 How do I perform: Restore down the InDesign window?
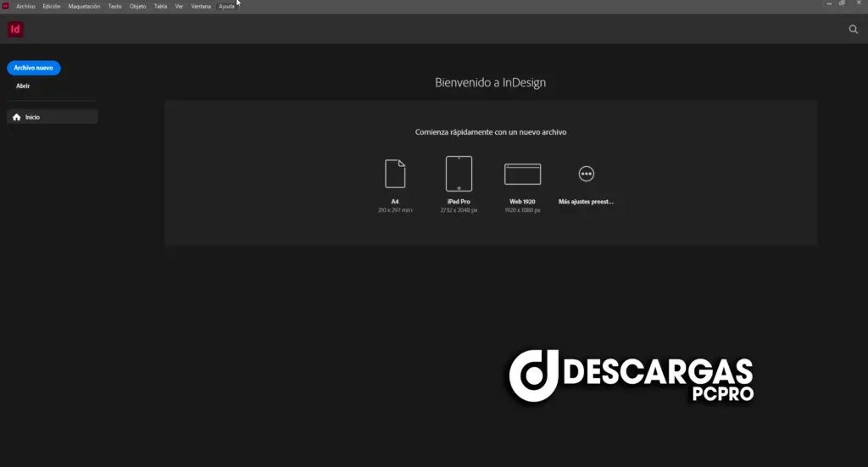click(x=842, y=3)
